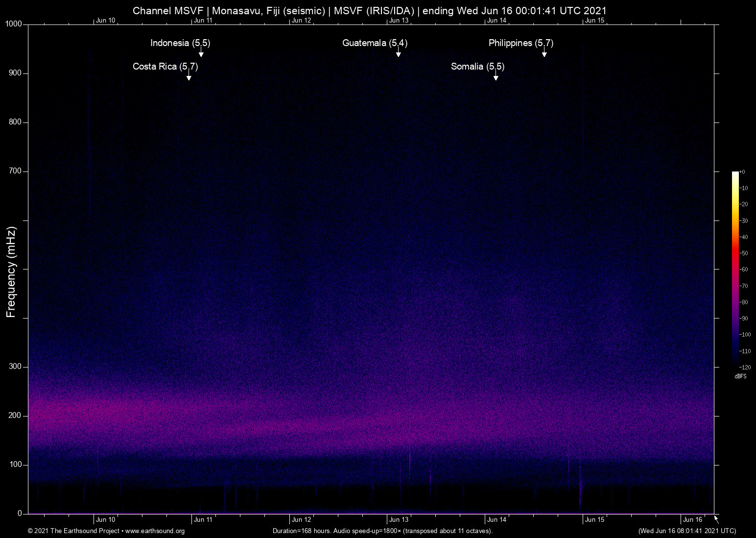Click Jun 13 on the bottom time axis
Viewport: 756px width, 538px height.
tap(399, 520)
